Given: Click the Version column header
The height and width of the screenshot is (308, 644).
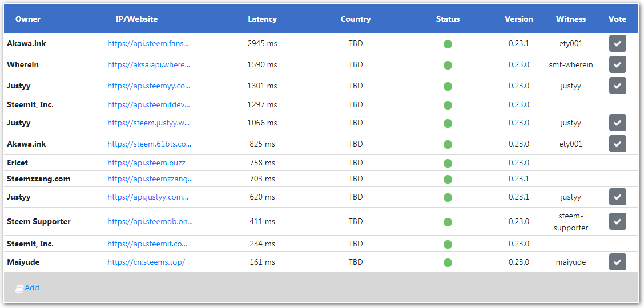Looking at the screenshot, I should click(x=519, y=19).
